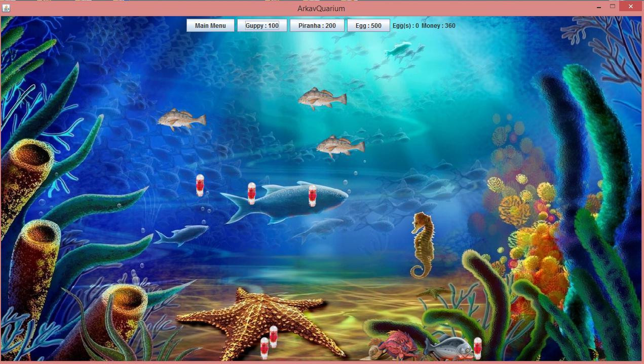Click the red snail on the seabed
This screenshot has height=364, width=644.
coord(394,345)
